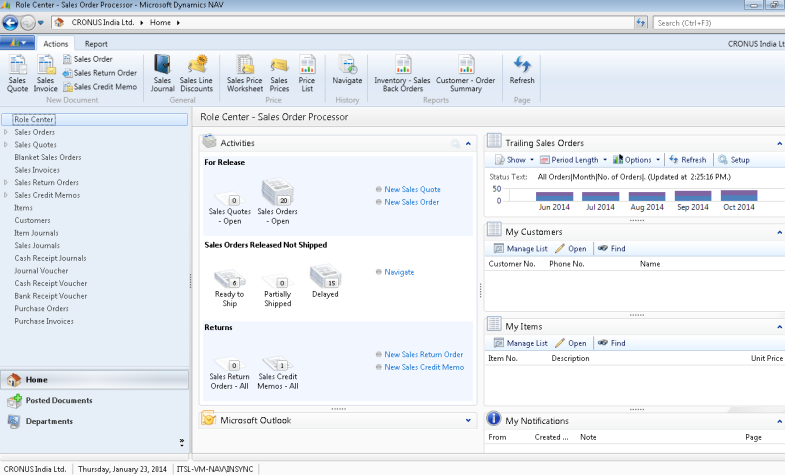Click the navigation pane options chevron
The height and width of the screenshot is (475, 785).
coord(182,442)
